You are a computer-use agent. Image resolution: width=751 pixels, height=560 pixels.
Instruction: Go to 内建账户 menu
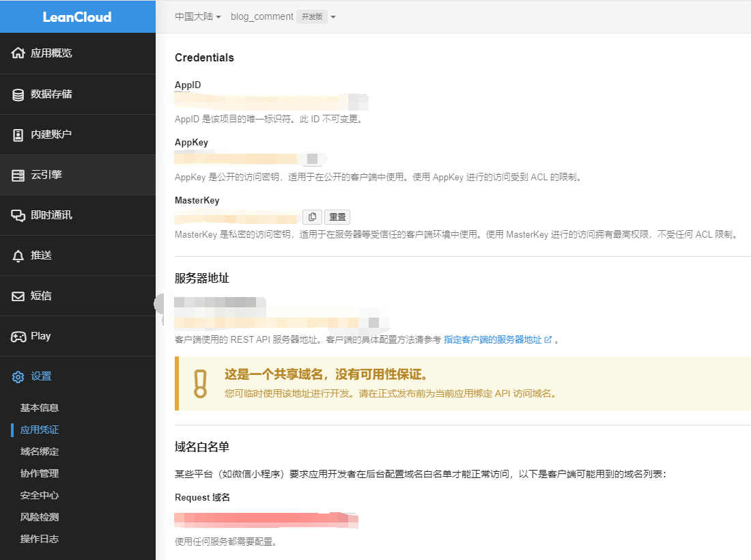click(x=78, y=135)
